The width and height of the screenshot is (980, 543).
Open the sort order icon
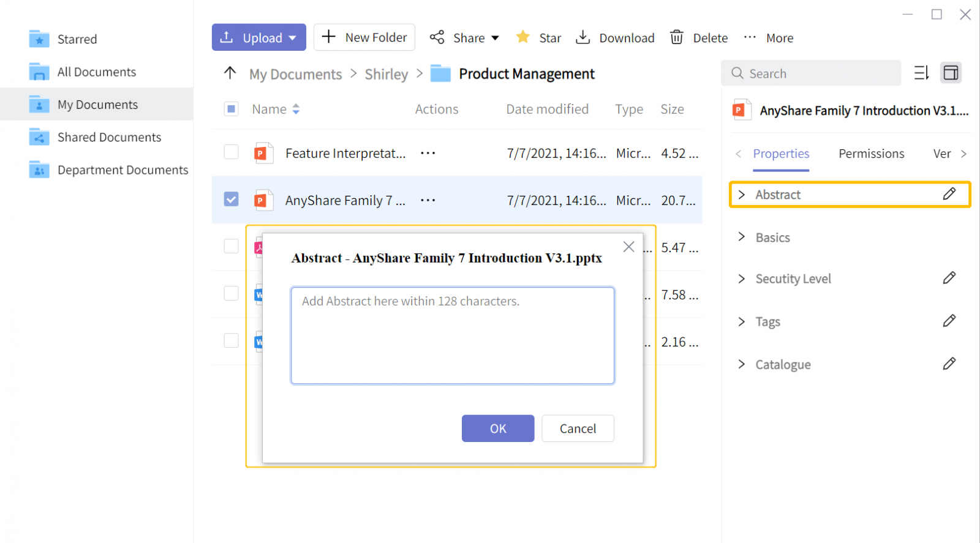(x=922, y=73)
